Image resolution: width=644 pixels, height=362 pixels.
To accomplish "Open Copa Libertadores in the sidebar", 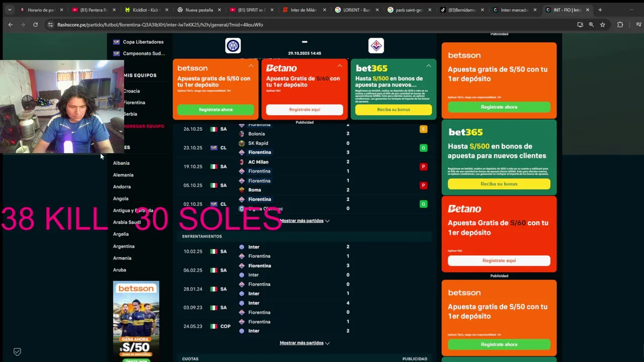I will click(143, 42).
